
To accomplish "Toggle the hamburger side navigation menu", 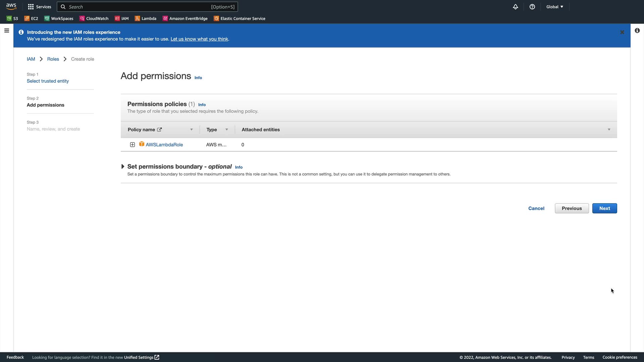I will 7,31.
